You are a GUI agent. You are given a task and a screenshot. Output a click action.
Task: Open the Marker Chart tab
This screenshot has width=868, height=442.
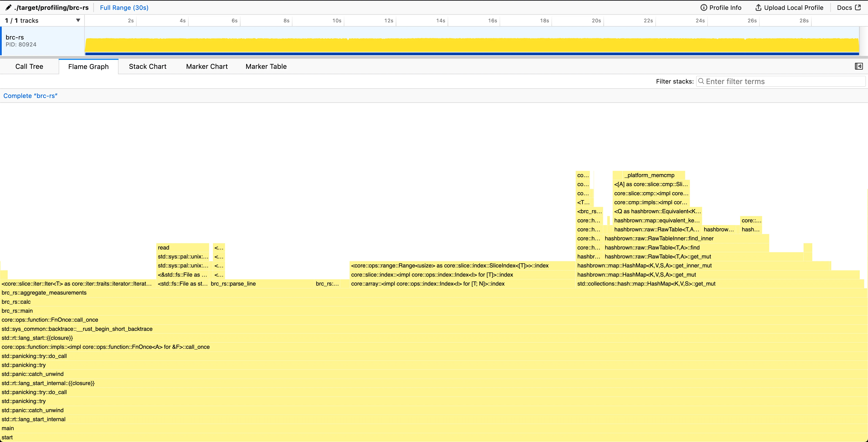206,66
